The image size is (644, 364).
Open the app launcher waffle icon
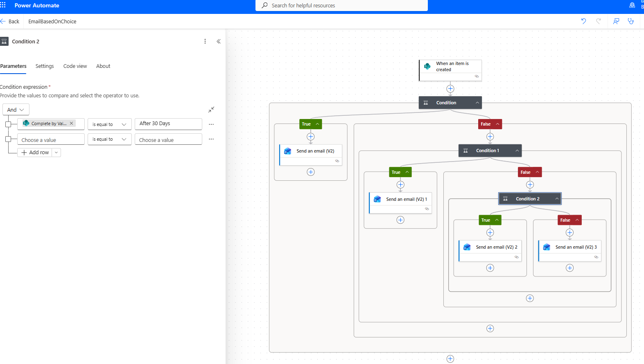pyautogui.click(x=3, y=5)
